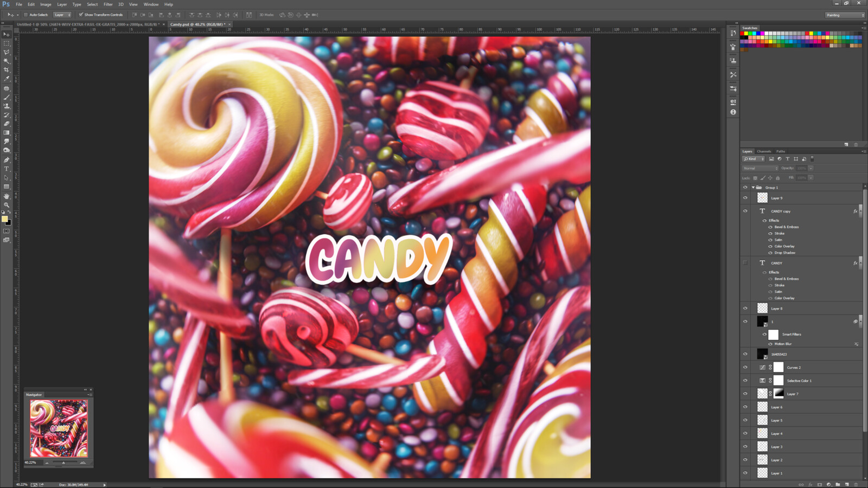Open the Opacity value dropdown arrow

tap(811, 168)
